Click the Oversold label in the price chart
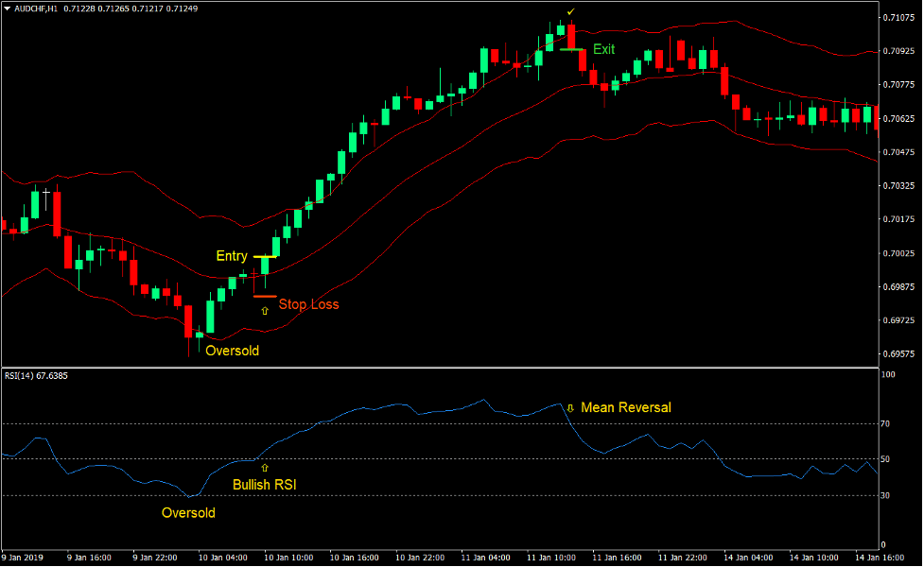The width and height of the screenshot is (924, 567). [232, 351]
